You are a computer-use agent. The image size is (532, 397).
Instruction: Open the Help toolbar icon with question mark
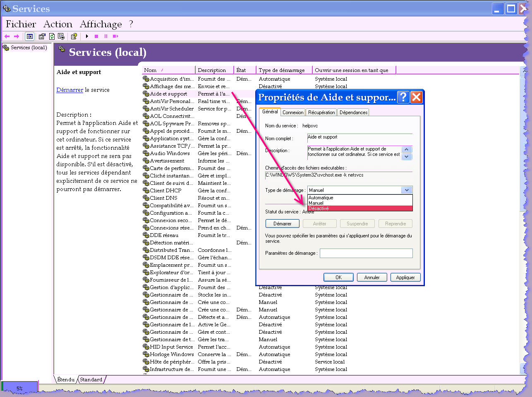click(74, 36)
